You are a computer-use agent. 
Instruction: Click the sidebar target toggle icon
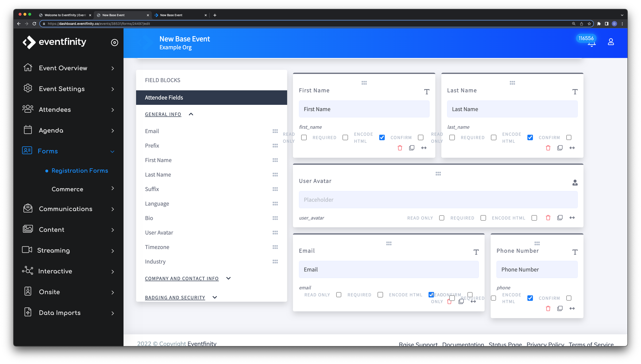pos(114,43)
